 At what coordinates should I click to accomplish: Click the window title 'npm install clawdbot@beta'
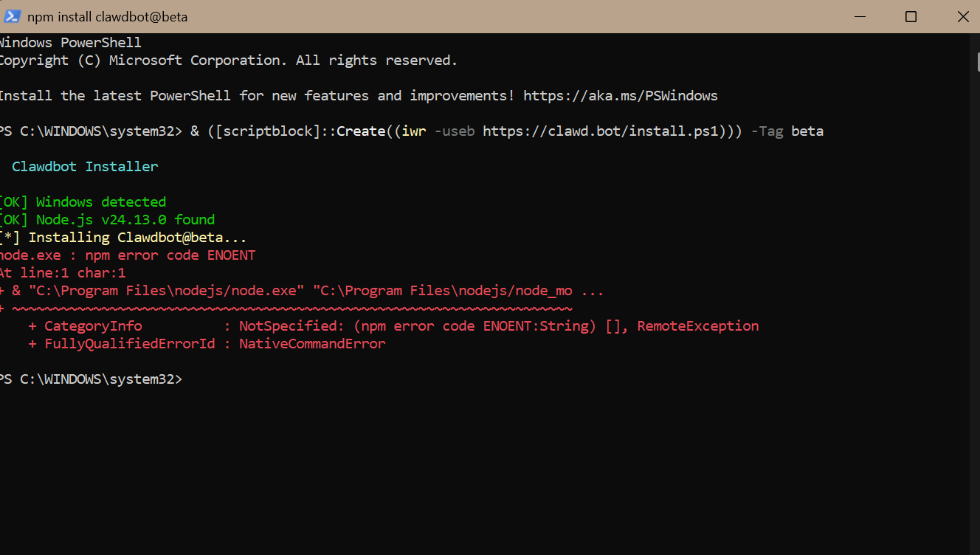[107, 16]
